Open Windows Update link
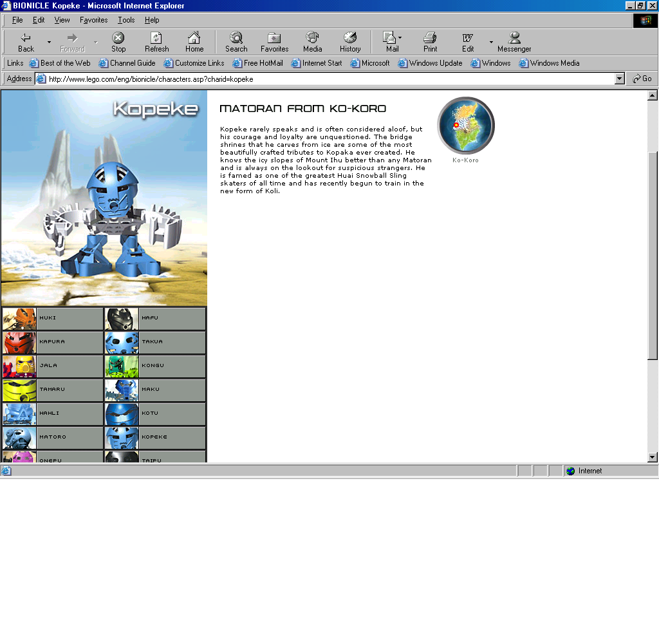Screen dimensions: 659x644 pos(430,63)
